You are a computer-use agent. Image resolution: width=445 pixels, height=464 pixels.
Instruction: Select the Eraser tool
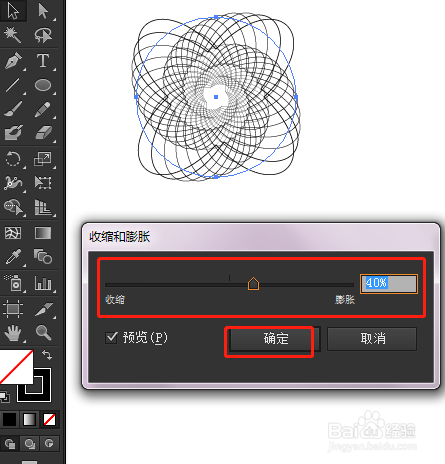pos(43,133)
